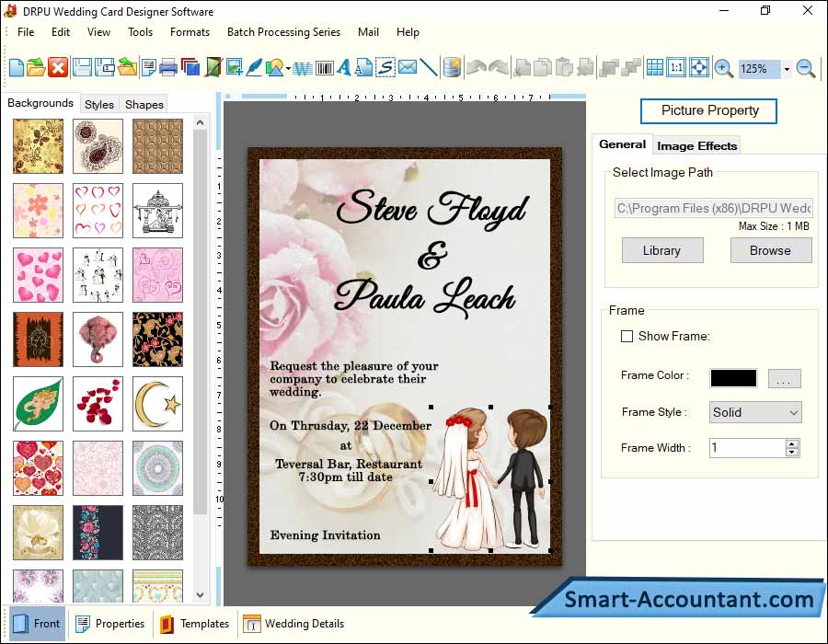Click the Browse button
Viewport: 828px width, 644px height.
(770, 250)
